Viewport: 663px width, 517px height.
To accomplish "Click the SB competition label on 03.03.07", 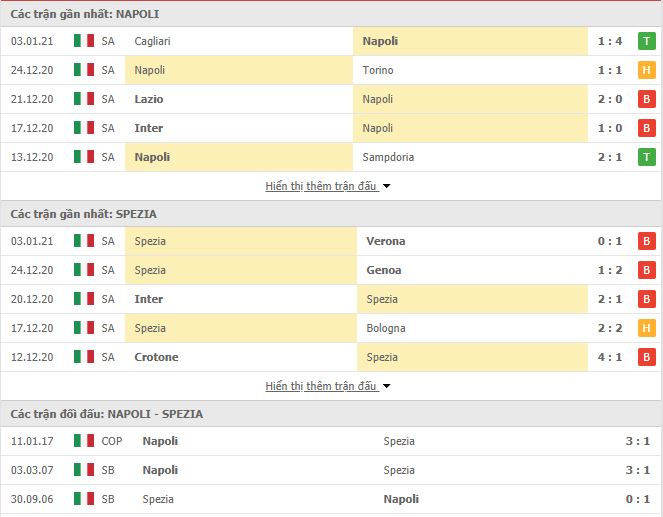I will (x=108, y=470).
